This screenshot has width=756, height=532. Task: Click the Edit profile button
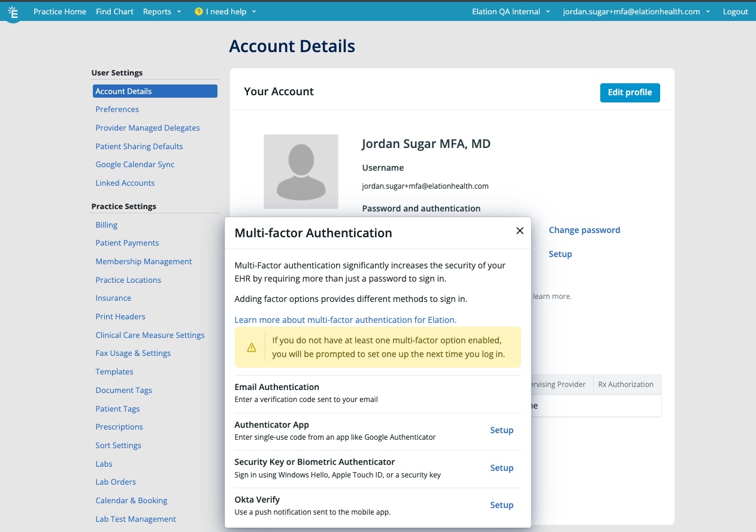tap(630, 93)
